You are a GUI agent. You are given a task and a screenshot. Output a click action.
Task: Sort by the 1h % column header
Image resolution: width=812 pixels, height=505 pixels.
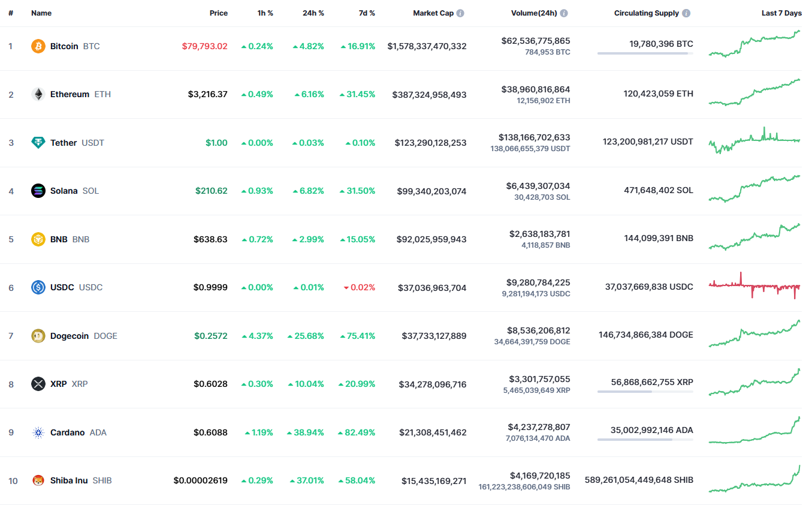point(265,13)
